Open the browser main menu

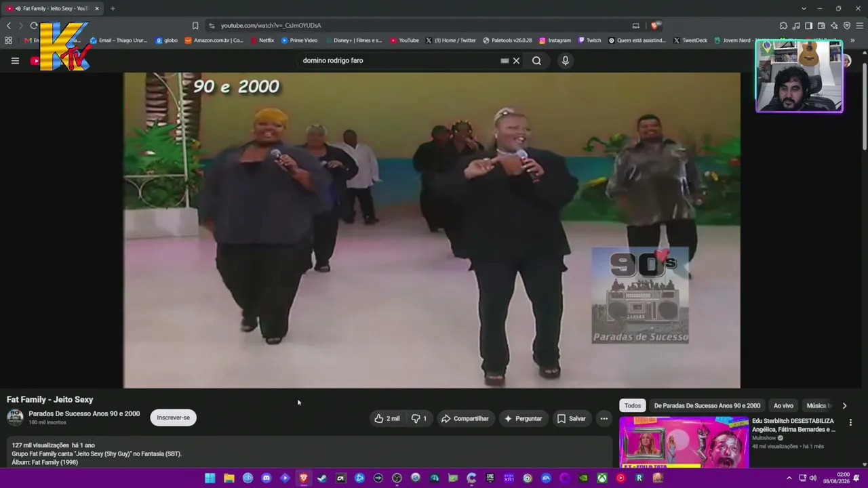click(x=859, y=26)
